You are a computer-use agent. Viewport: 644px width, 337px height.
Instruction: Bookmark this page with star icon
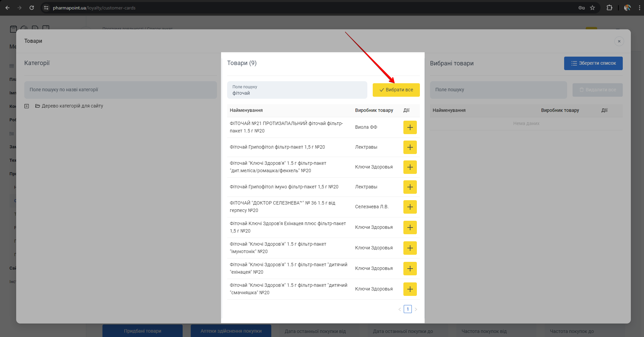point(592,8)
